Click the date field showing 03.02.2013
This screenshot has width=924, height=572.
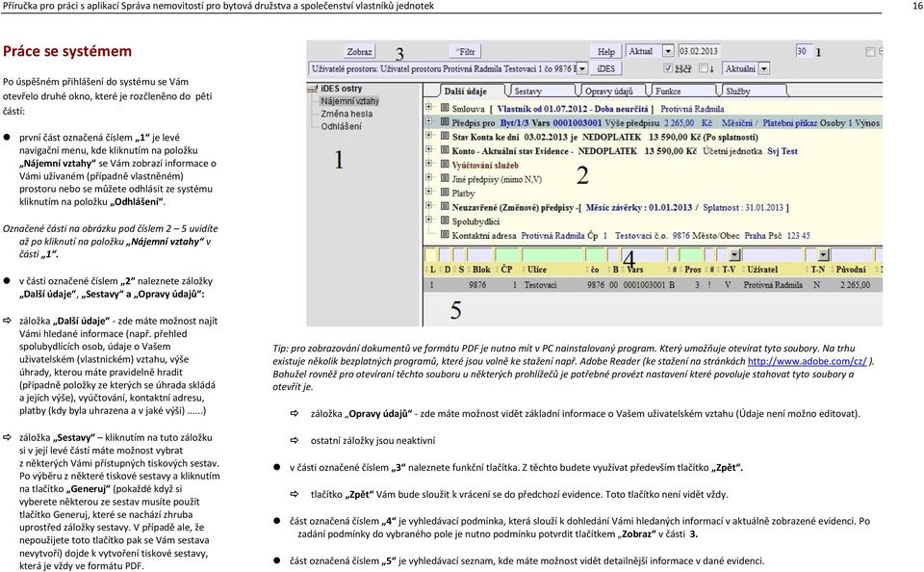click(x=699, y=51)
